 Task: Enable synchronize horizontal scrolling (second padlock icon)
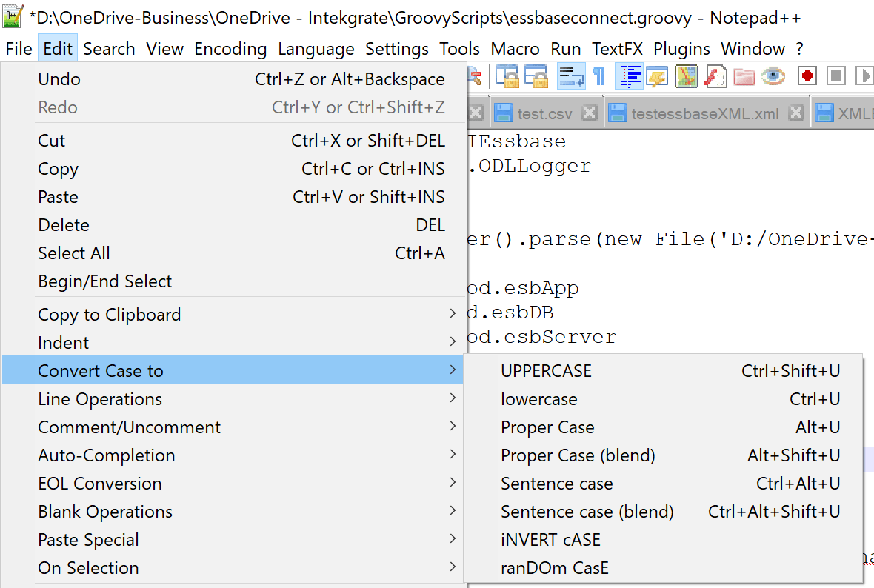pos(537,76)
